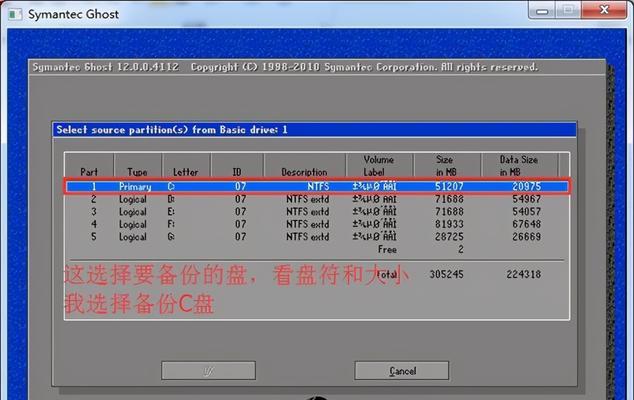Screen dimensions: 634x400
Task: Click the Part column header
Action: click(89, 172)
